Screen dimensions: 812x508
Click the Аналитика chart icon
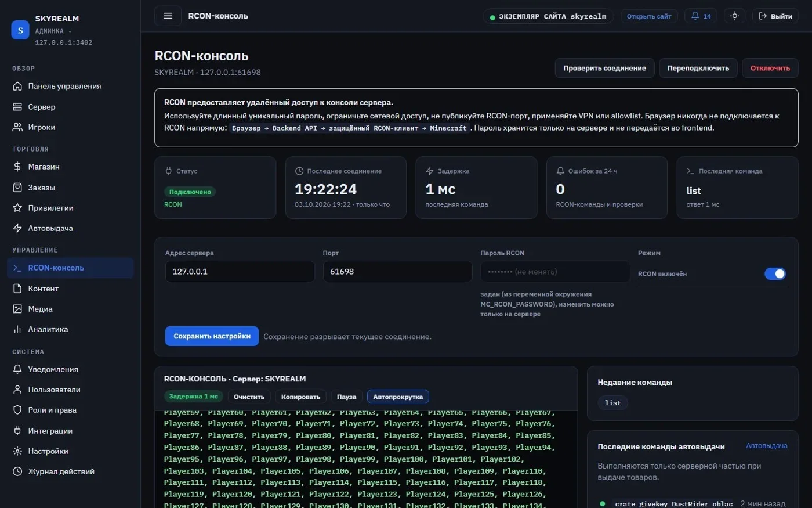coord(17,329)
